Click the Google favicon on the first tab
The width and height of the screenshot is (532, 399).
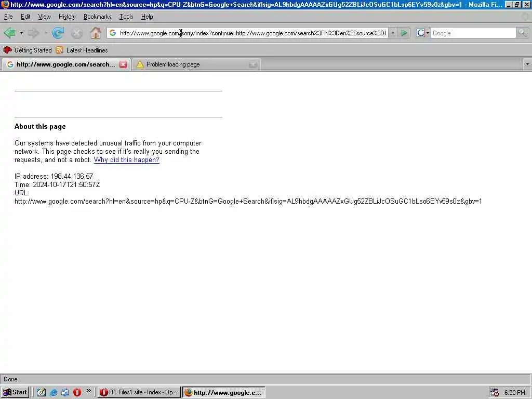tap(10, 64)
